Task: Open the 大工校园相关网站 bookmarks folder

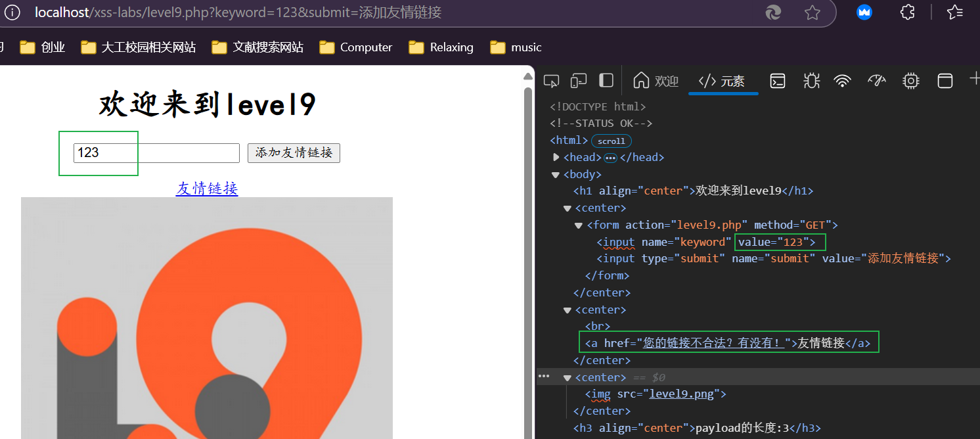Action: click(x=139, y=47)
